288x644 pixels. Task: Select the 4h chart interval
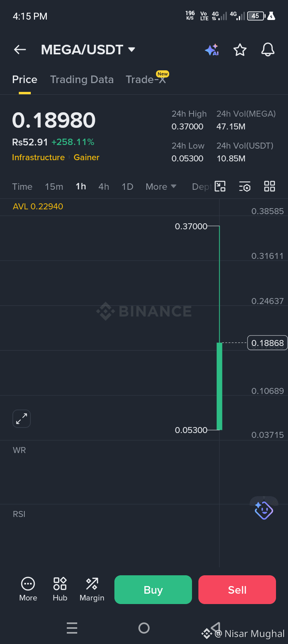pyautogui.click(x=104, y=187)
